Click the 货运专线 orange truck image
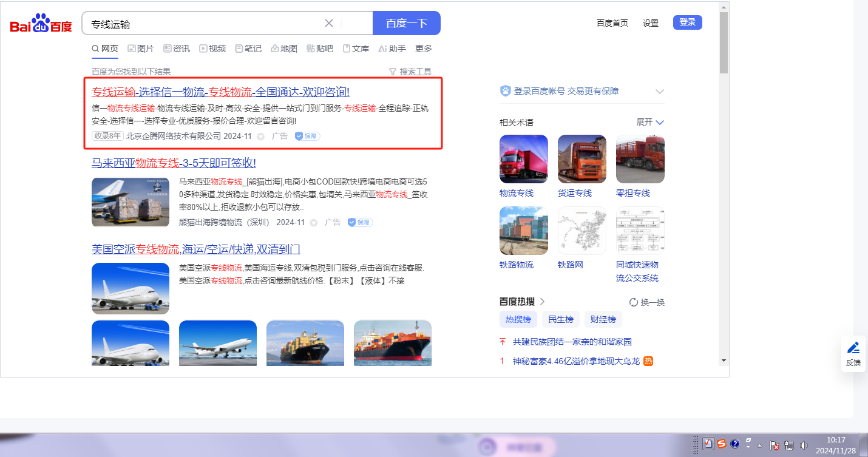The image size is (868, 457). point(582,159)
